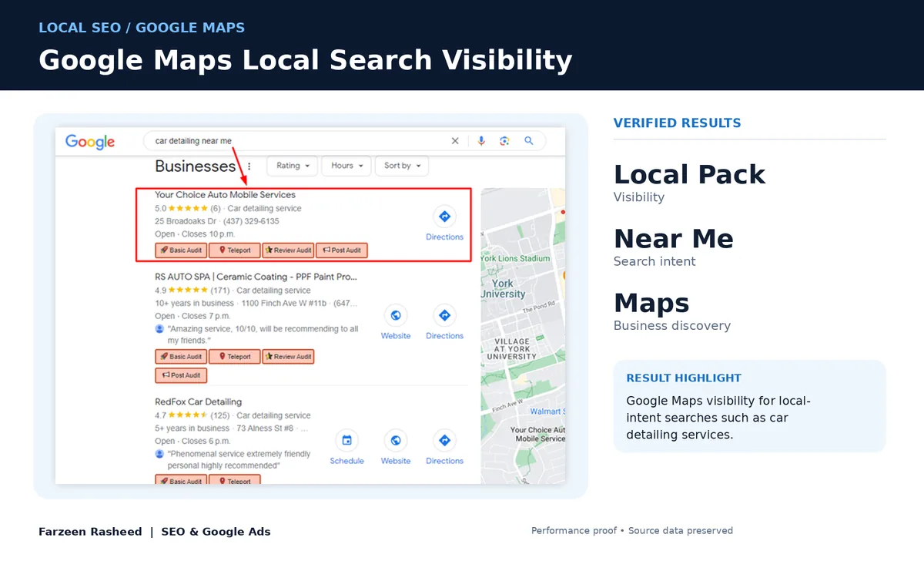
Task: Run Post Audit for RS AUTO SPA
Action: (x=181, y=375)
